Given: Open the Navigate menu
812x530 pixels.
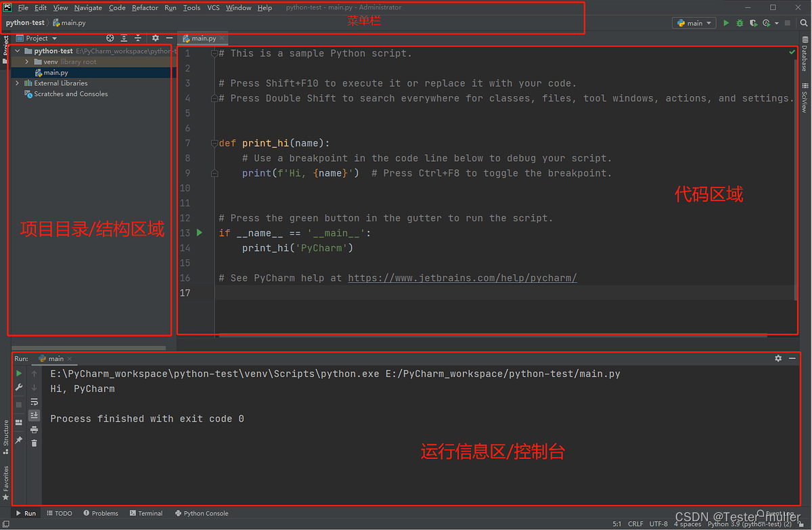Looking at the screenshot, I should point(88,7).
